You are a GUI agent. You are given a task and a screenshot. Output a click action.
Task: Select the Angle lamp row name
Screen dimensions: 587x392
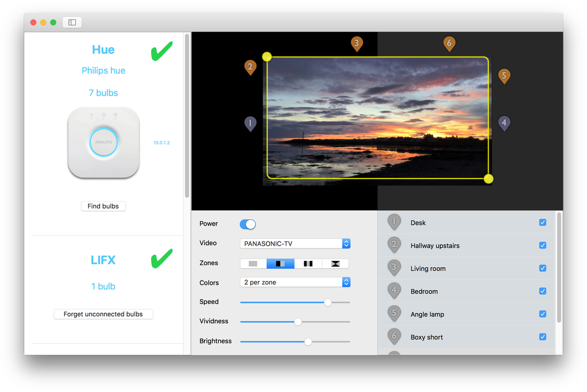427,314
